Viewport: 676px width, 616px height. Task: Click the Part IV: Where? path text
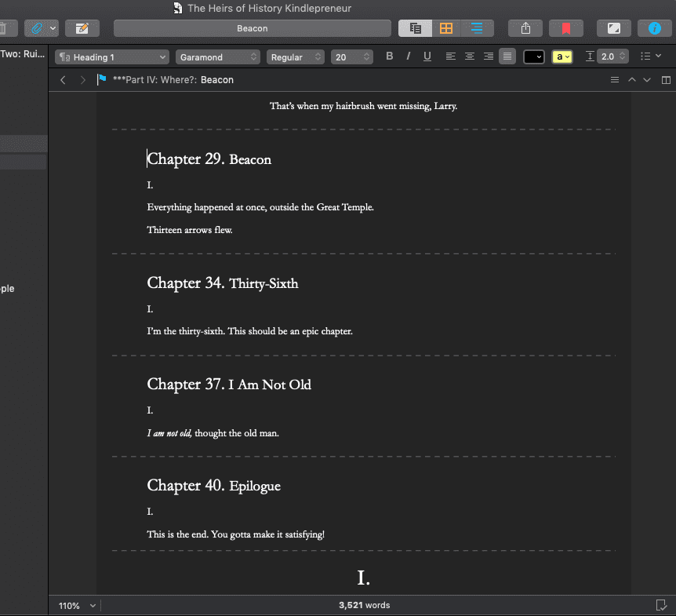154,80
